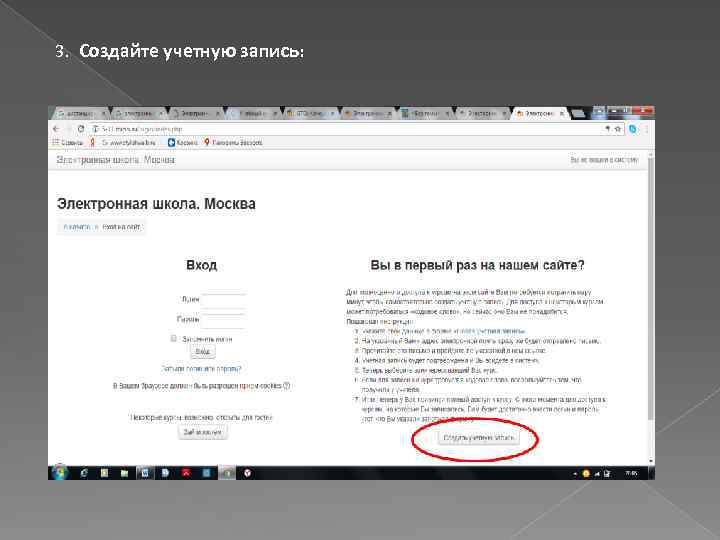Viewport: 720px width, 540px height.
Task: Open the www.stylishwalls bookmark
Action: 129,142
